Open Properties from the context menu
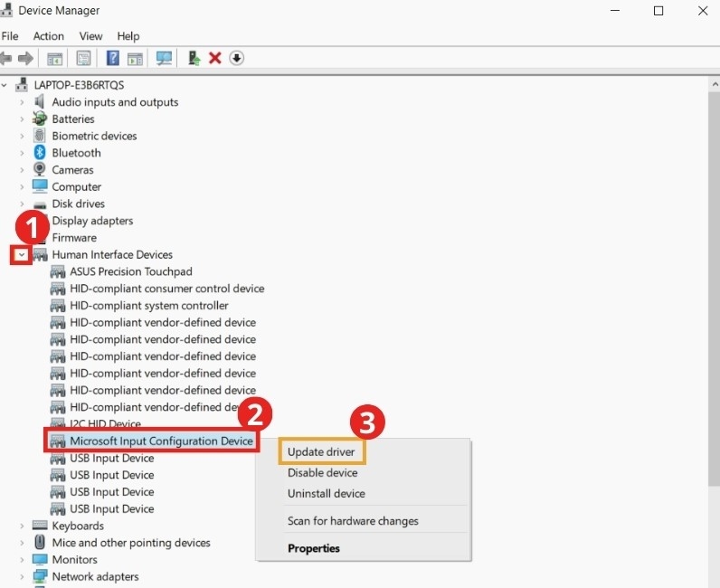This screenshot has width=720, height=588. tap(314, 548)
